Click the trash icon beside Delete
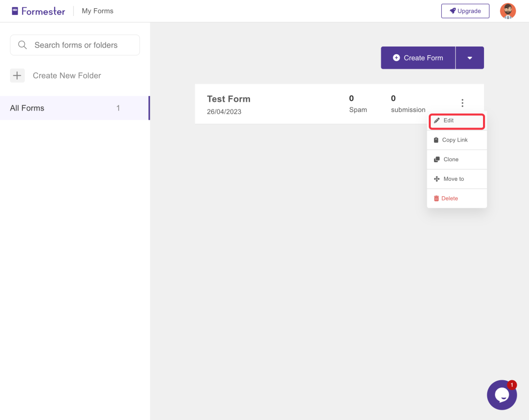This screenshot has height=420, width=529. [x=437, y=198]
